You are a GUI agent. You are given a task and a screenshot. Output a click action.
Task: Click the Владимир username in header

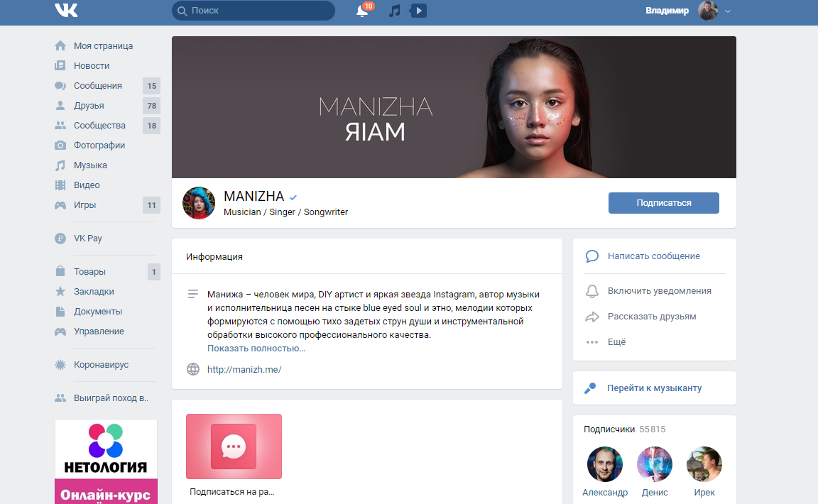(667, 11)
